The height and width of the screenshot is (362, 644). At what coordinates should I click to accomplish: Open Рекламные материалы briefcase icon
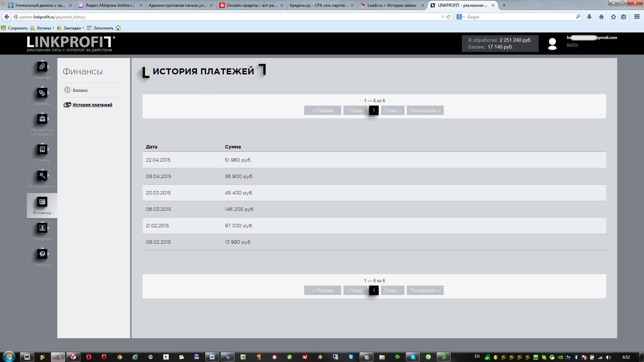click(42, 119)
